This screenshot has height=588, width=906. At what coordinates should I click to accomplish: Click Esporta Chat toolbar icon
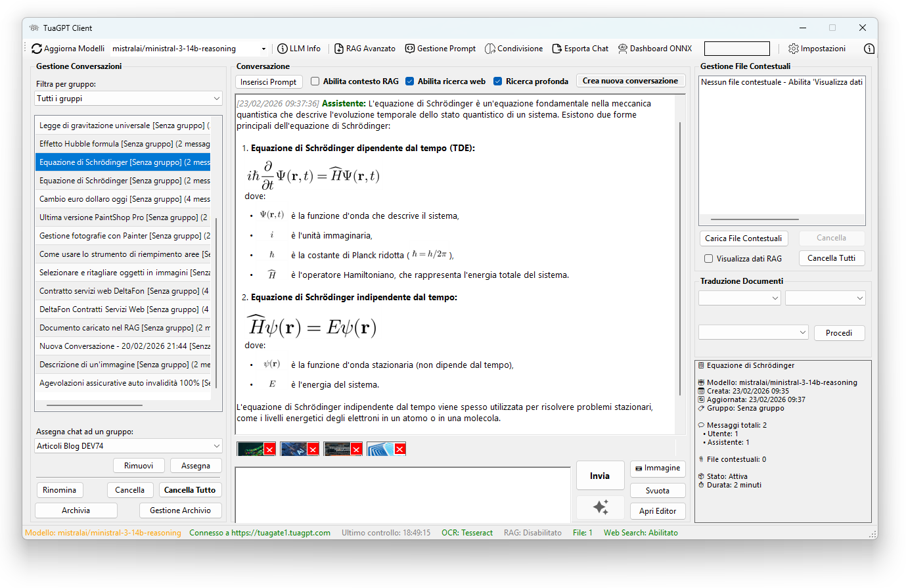coord(557,49)
